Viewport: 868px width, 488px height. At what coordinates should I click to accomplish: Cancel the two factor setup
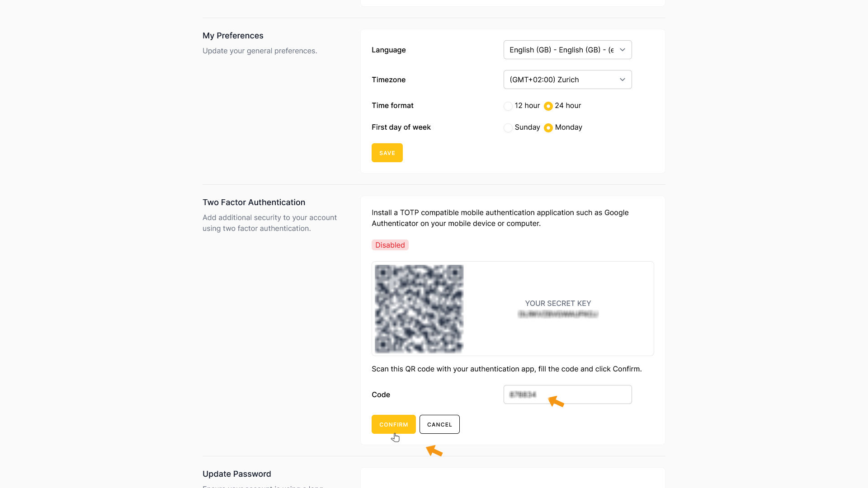(439, 424)
